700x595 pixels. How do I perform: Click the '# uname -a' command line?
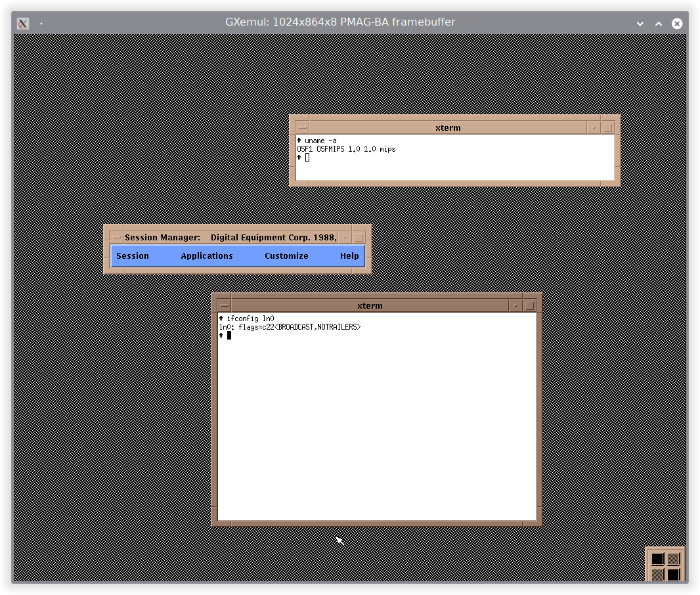[x=317, y=141]
